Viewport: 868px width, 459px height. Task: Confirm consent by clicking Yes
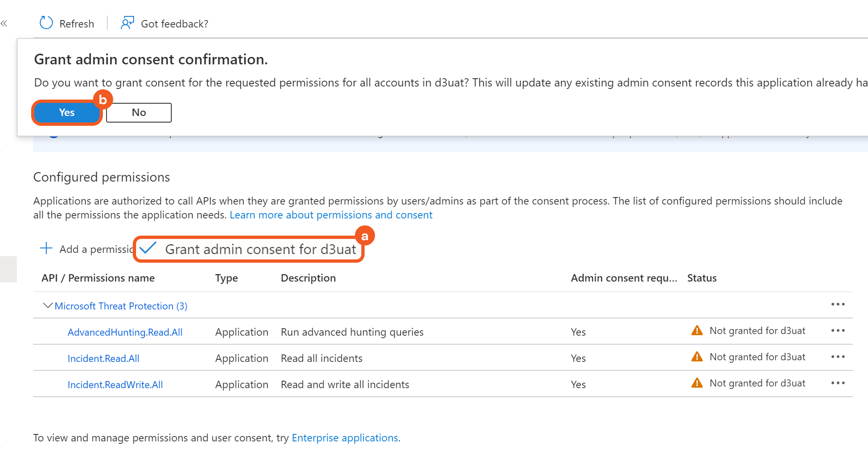(67, 112)
